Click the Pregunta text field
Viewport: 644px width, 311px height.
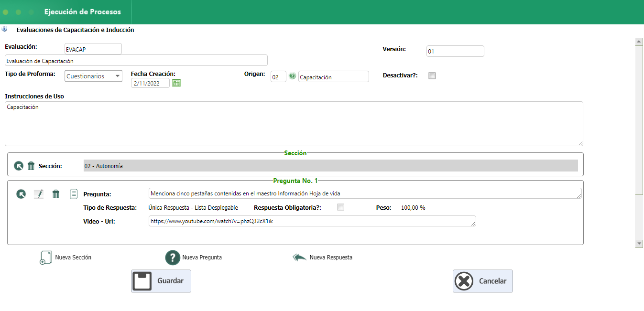coord(365,193)
